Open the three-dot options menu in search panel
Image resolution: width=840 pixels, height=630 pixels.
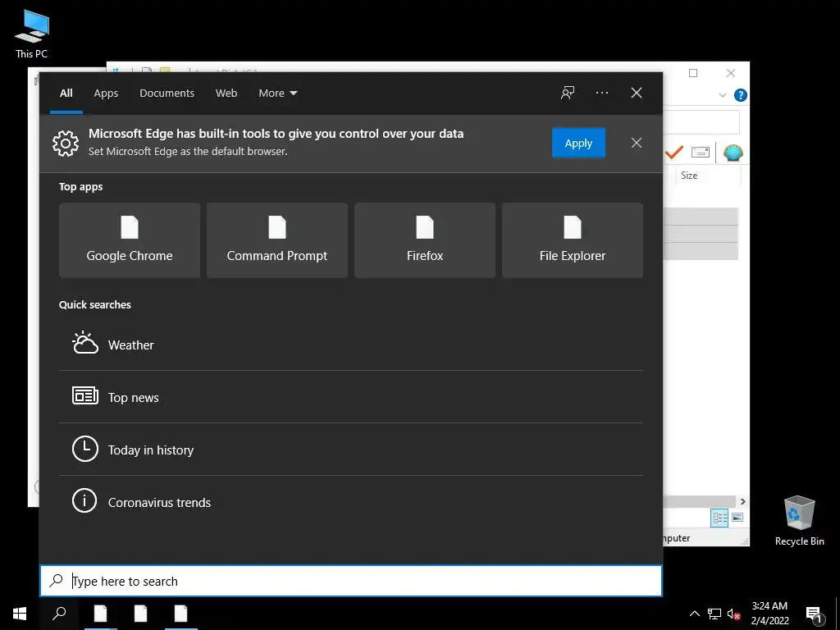[x=601, y=93]
